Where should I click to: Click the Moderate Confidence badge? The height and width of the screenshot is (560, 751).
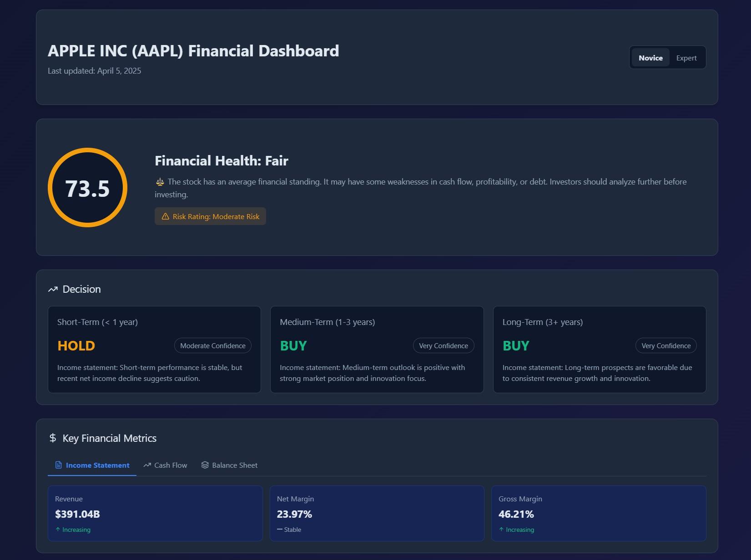[213, 345]
